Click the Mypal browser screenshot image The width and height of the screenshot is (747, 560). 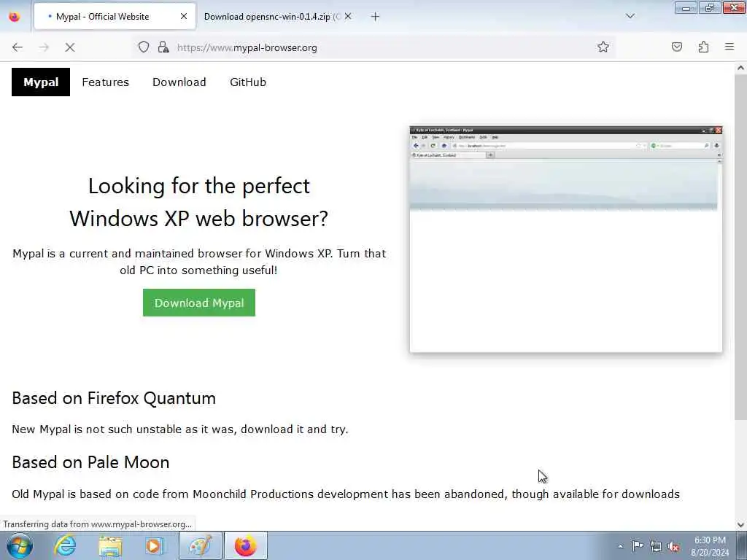566,239
